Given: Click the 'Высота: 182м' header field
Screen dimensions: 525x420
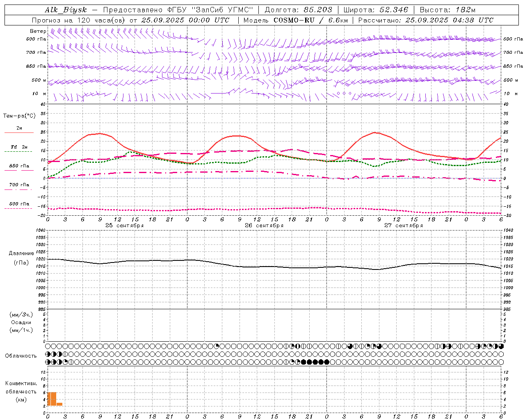Looking at the screenshot, I should click(447, 10).
